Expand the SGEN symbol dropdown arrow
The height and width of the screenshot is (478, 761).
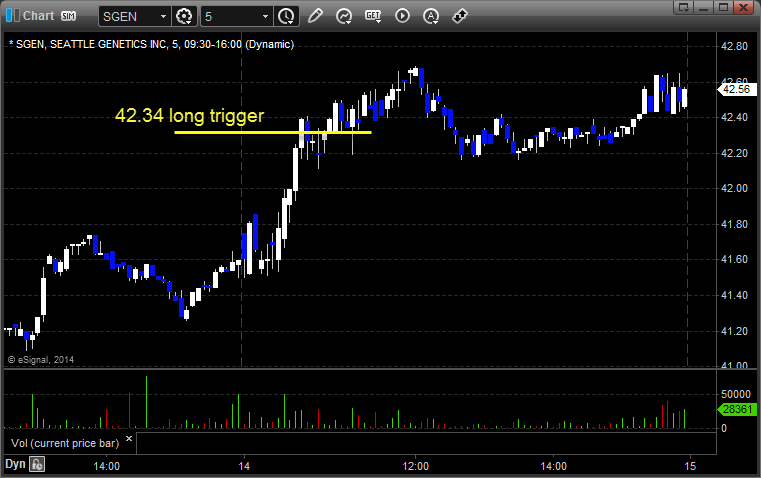[164, 16]
